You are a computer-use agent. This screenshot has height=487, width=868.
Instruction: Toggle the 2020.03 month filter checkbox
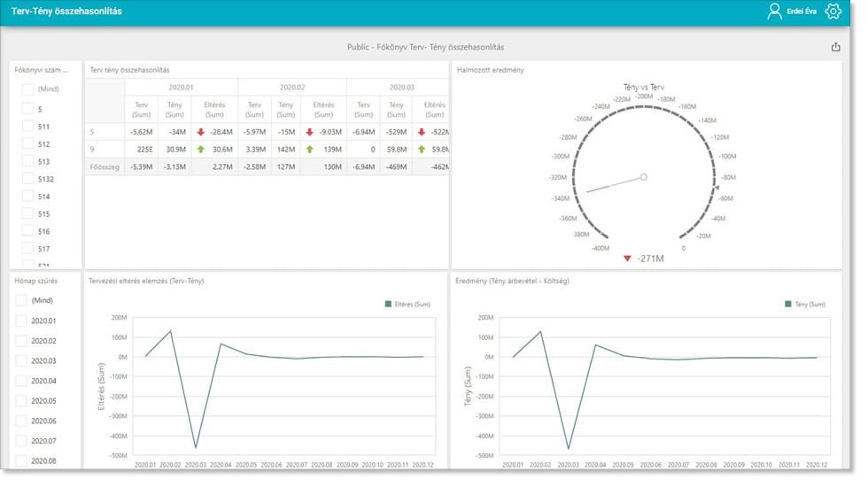21,361
